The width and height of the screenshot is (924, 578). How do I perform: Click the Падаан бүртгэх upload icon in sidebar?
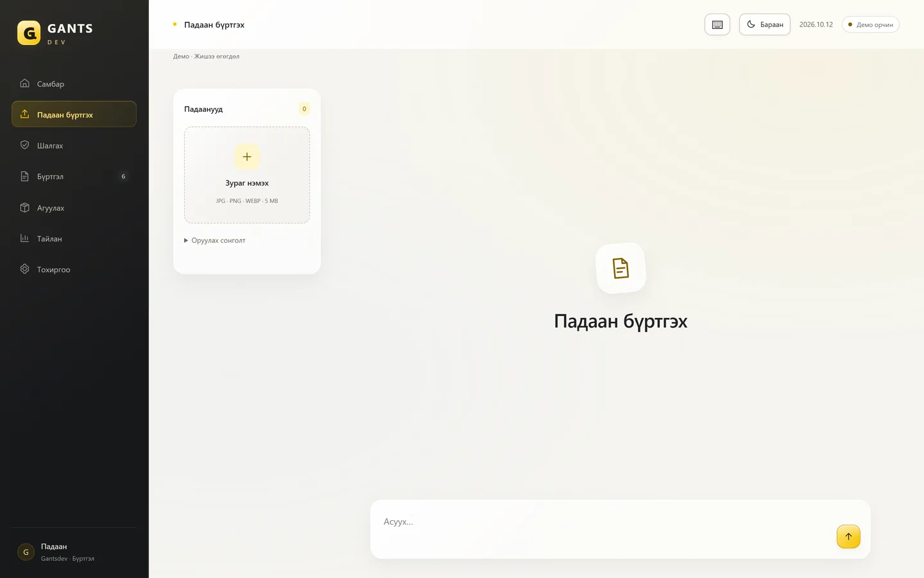click(x=24, y=114)
